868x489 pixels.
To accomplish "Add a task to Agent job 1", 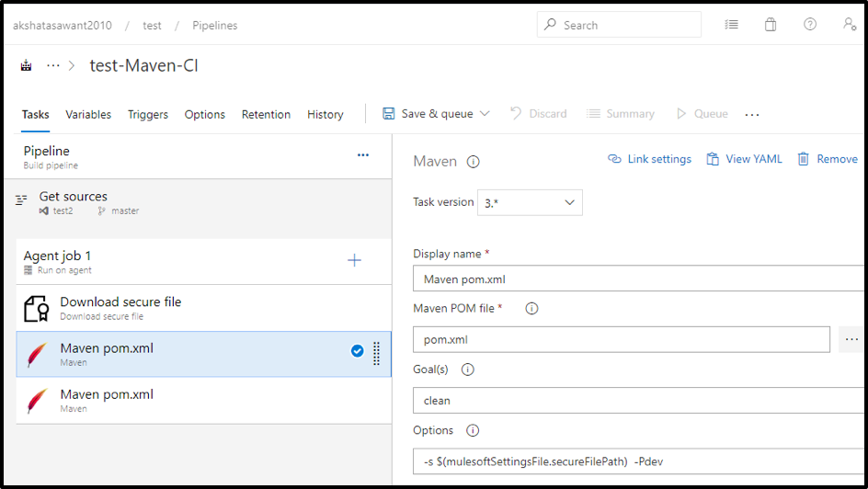I will pyautogui.click(x=354, y=261).
